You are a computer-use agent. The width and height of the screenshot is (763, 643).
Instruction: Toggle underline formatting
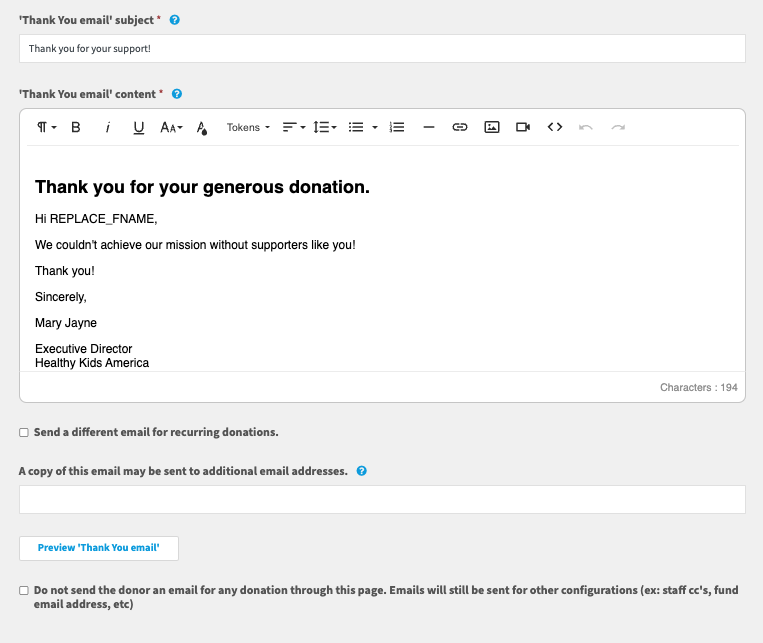pos(139,128)
